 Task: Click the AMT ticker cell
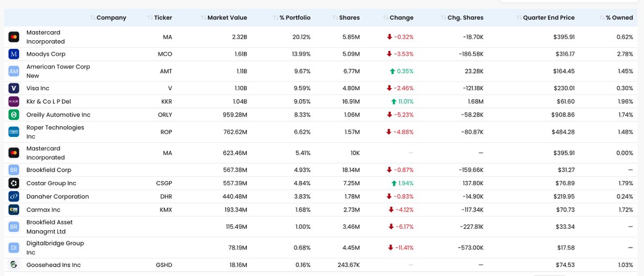pyautogui.click(x=165, y=71)
